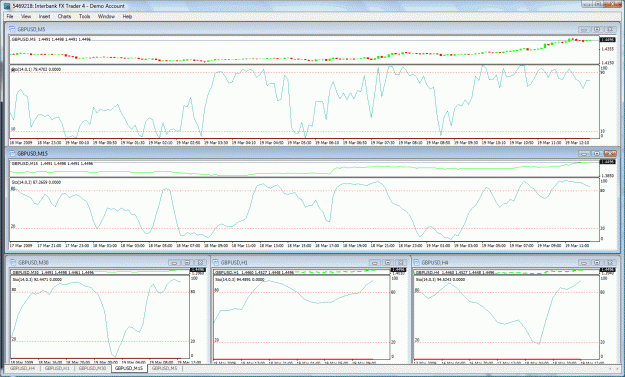This screenshot has width=625, height=377.
Task: Switch to the GBPUSD,M30 bottom tab
Action: [92, 368]
